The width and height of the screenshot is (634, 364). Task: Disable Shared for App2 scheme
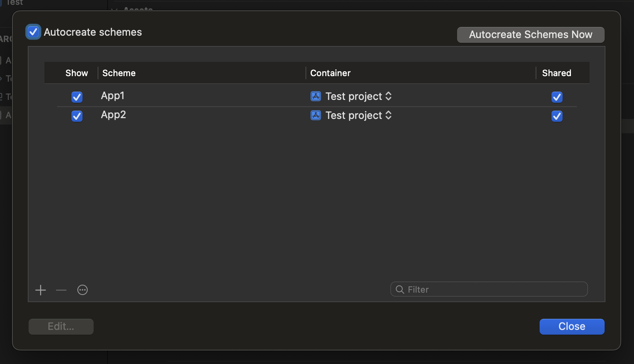tap(557, 116)
